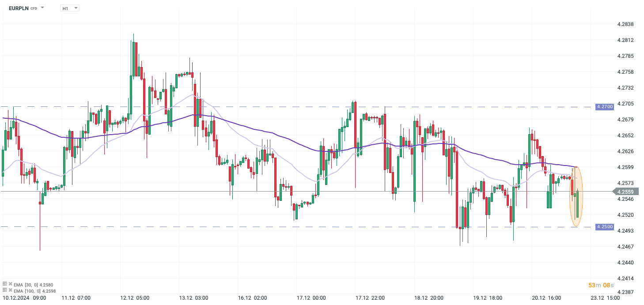Image resolution: width=644 pixels, height=305 pixels.
Task: Click the EURPLN symbol name
Action: 18,8
